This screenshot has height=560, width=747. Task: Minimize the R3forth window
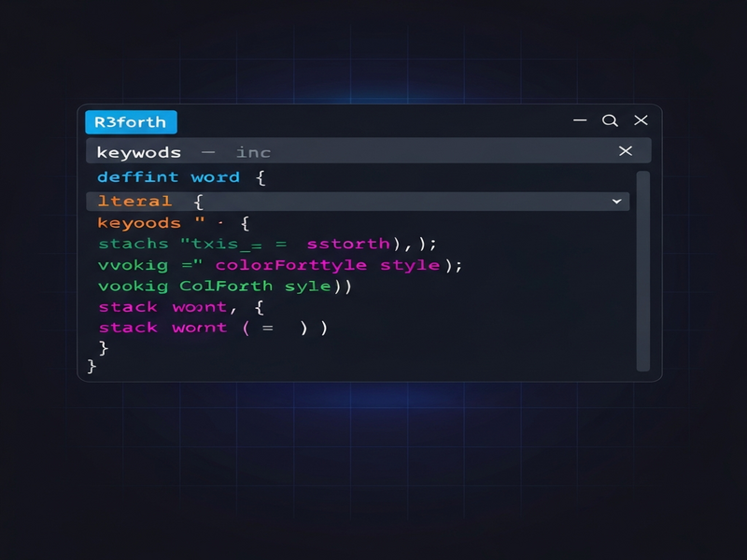point(580,120)
